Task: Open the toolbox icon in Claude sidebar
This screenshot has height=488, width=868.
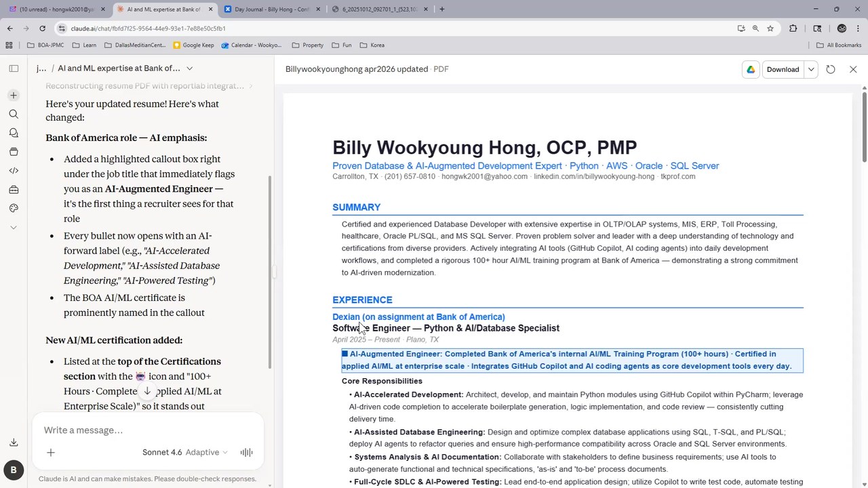Action: point(14,190)
